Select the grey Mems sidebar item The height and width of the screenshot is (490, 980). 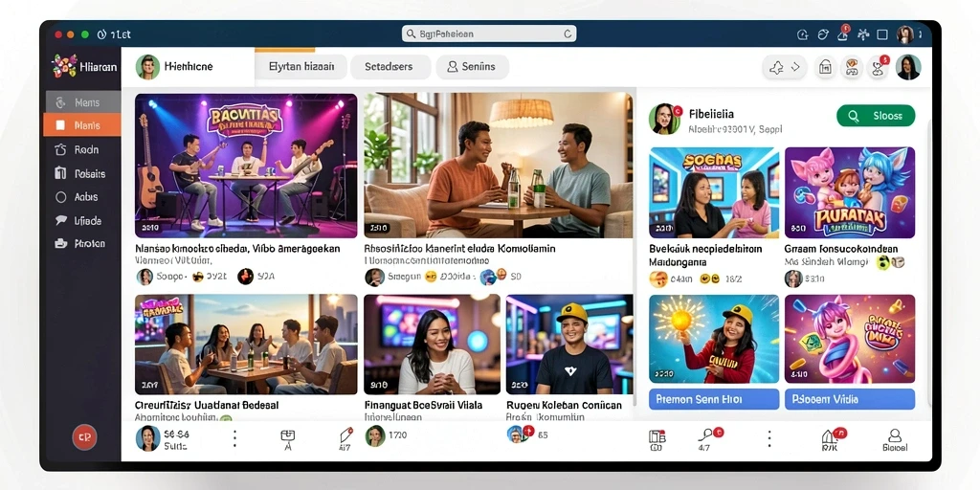click(82, 101)
